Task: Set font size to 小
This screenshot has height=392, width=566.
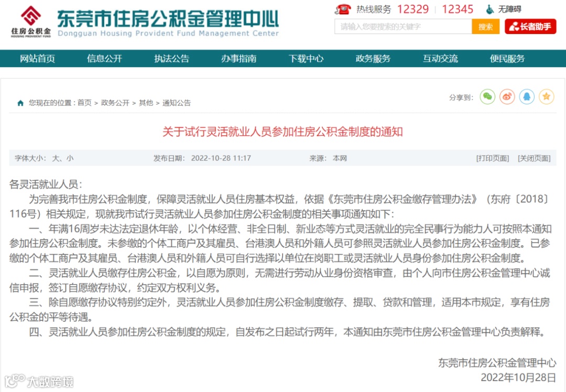Action: 70,158
